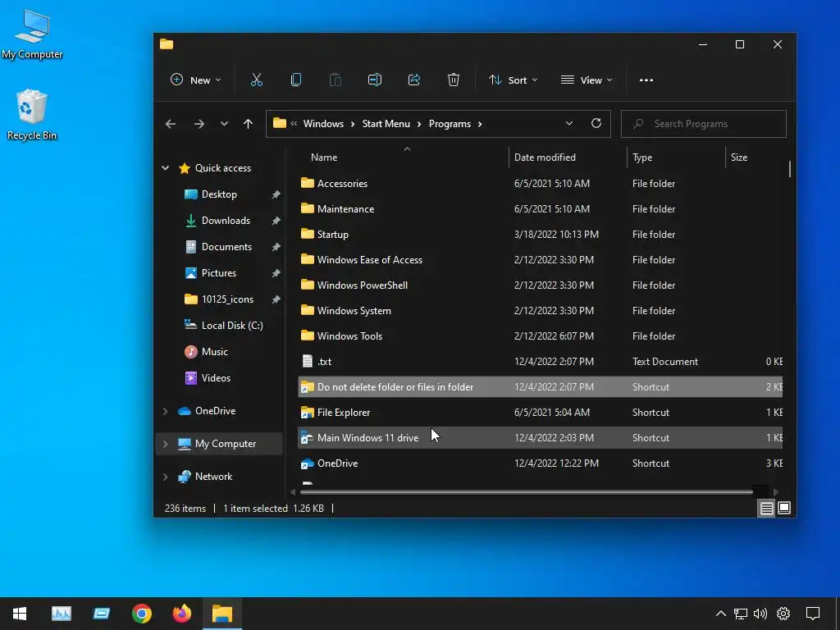Click the vertical scrollbar thumb
Viewport: 840px width, 630px height.
point(790,168)
